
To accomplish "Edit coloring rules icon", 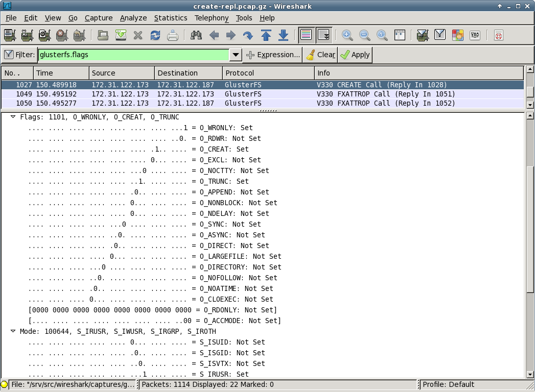I will point(457,35).
